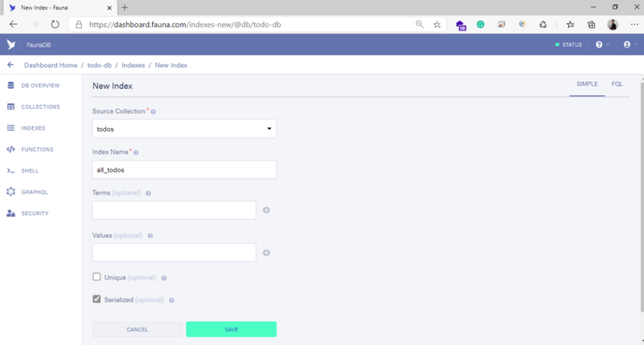This screenshot has width=644, height=345.
Task: Select the New Index - Fauna tab
Action: 60,8
